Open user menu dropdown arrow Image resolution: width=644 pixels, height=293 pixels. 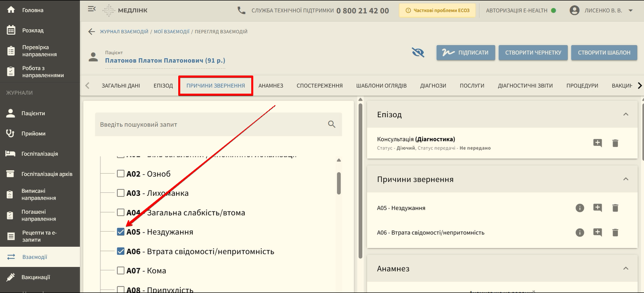[x=630, y=10]
